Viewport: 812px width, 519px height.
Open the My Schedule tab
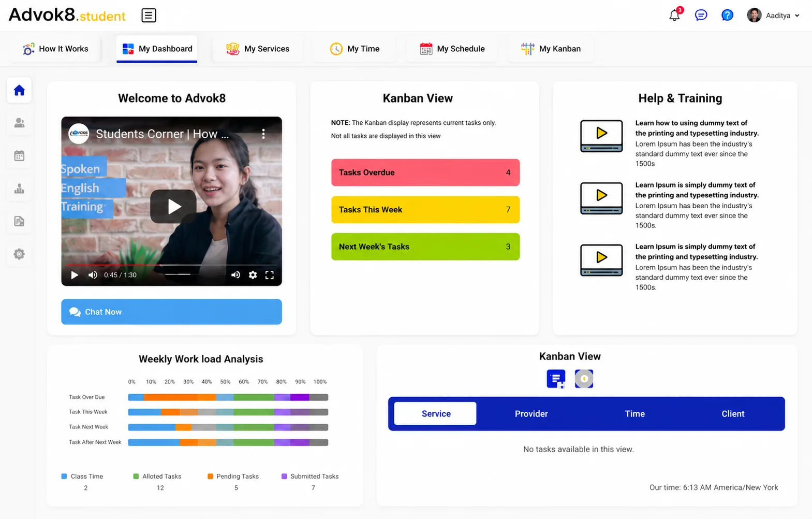tap(452, 49)
